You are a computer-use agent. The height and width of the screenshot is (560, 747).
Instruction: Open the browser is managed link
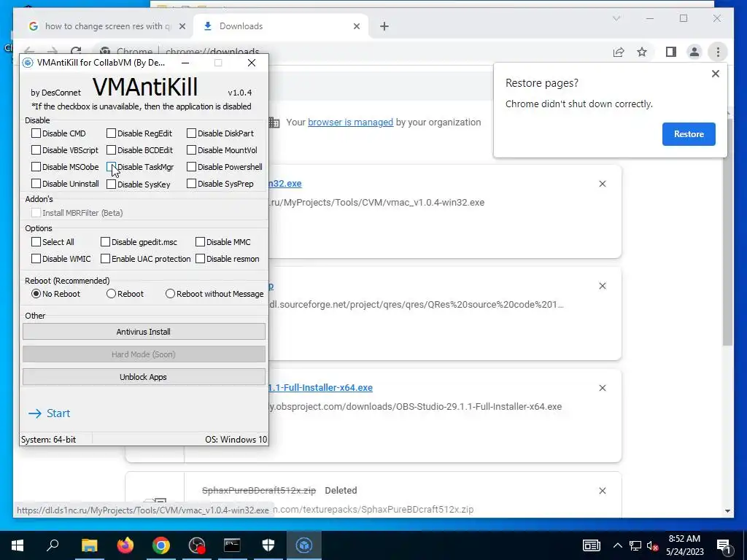tap(350, 122)
